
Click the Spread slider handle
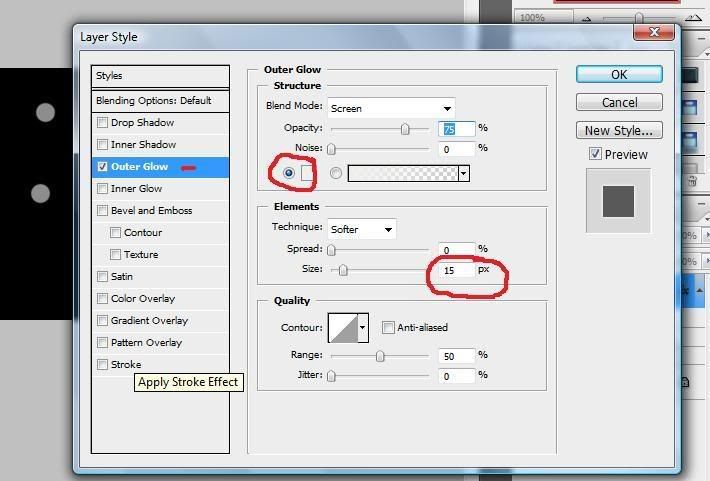[331, 250]
